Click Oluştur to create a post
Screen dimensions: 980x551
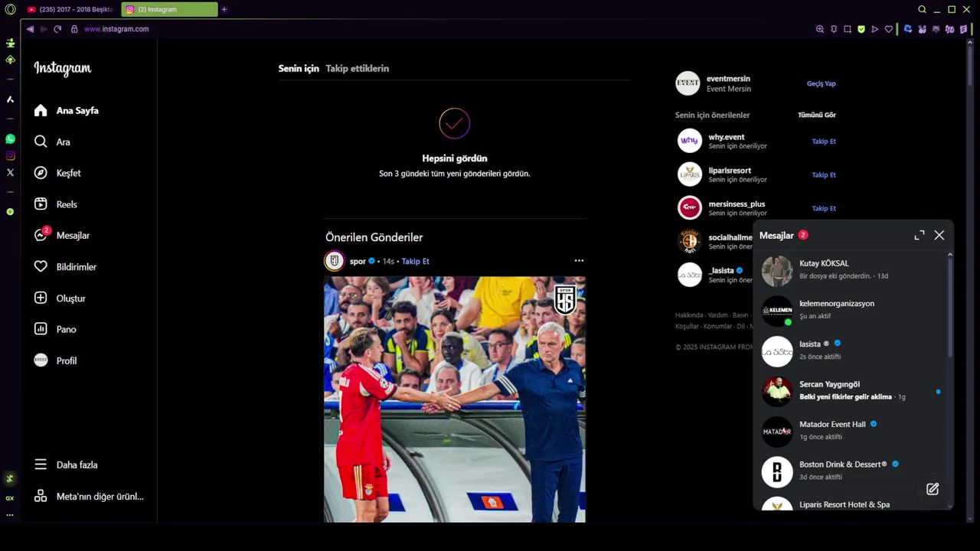[60, 298]
